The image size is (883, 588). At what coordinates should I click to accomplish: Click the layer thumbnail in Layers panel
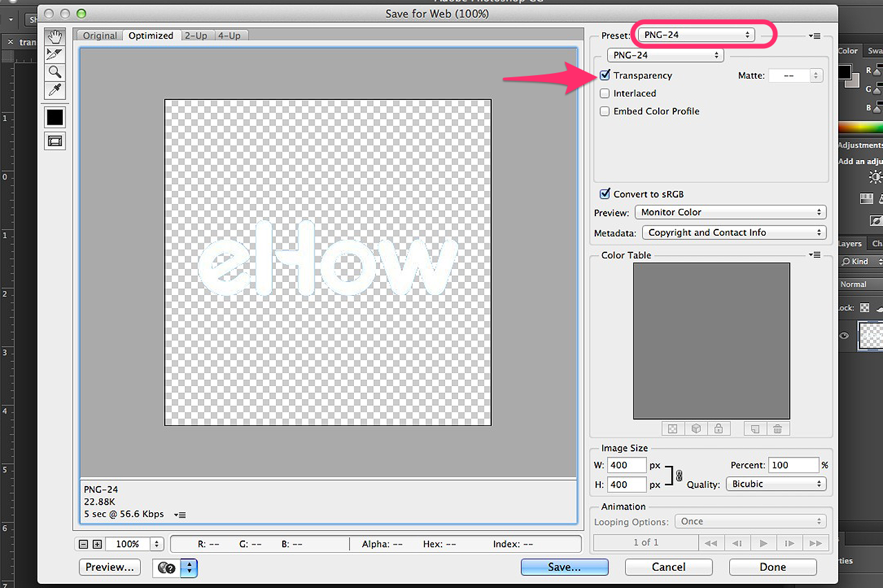point(871,336)
